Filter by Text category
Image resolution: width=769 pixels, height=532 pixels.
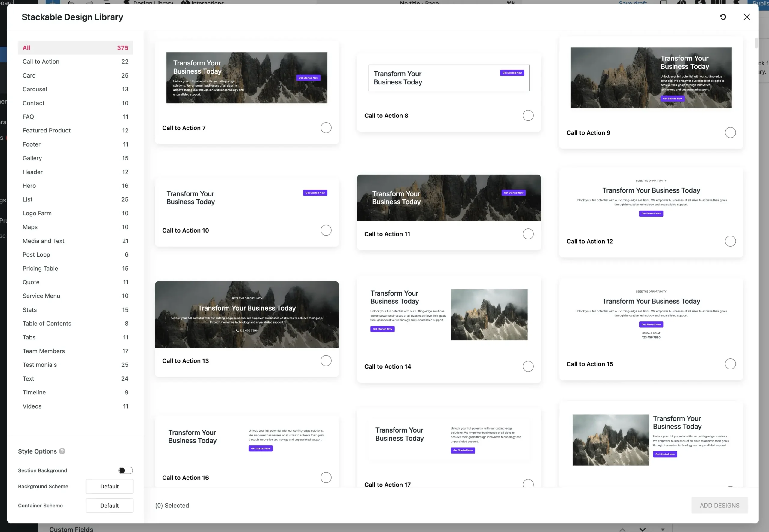coord(75,379)
